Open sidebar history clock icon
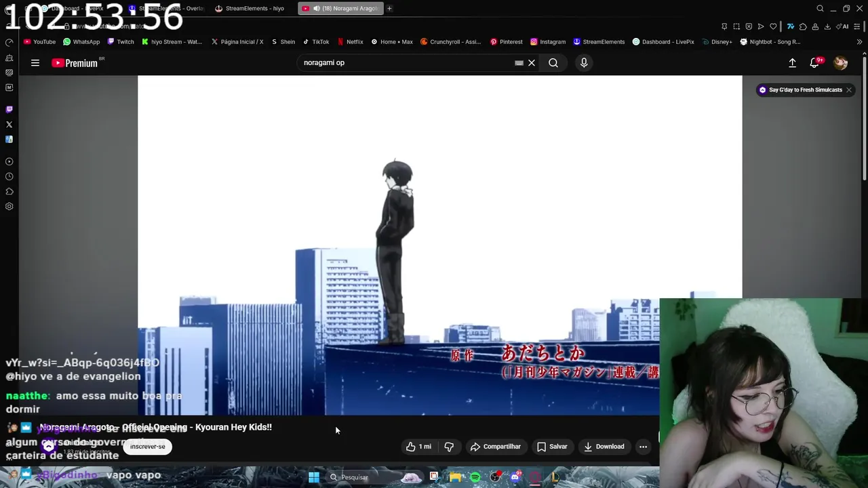Screen dimensions: 868x488 coord(9,177)
